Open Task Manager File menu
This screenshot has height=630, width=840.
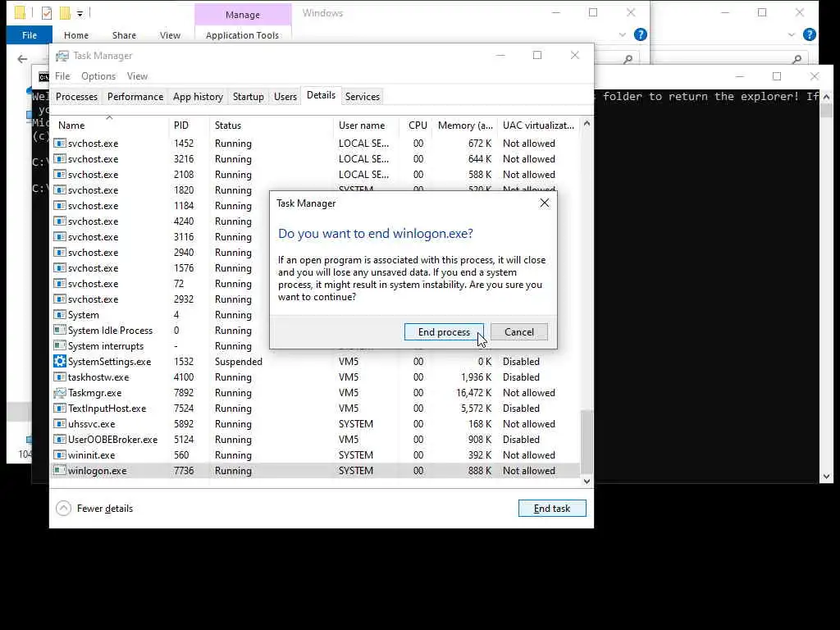[62, 76]
